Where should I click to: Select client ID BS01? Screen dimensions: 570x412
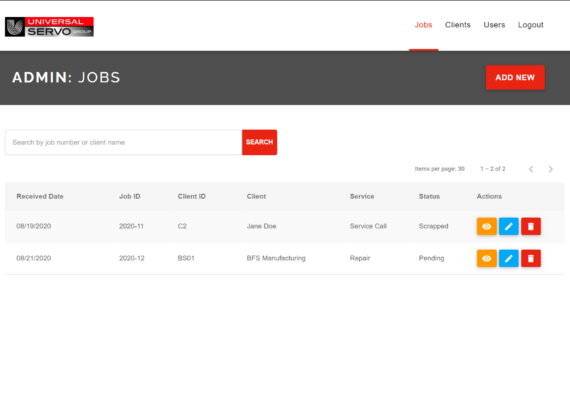coord(186,258)
